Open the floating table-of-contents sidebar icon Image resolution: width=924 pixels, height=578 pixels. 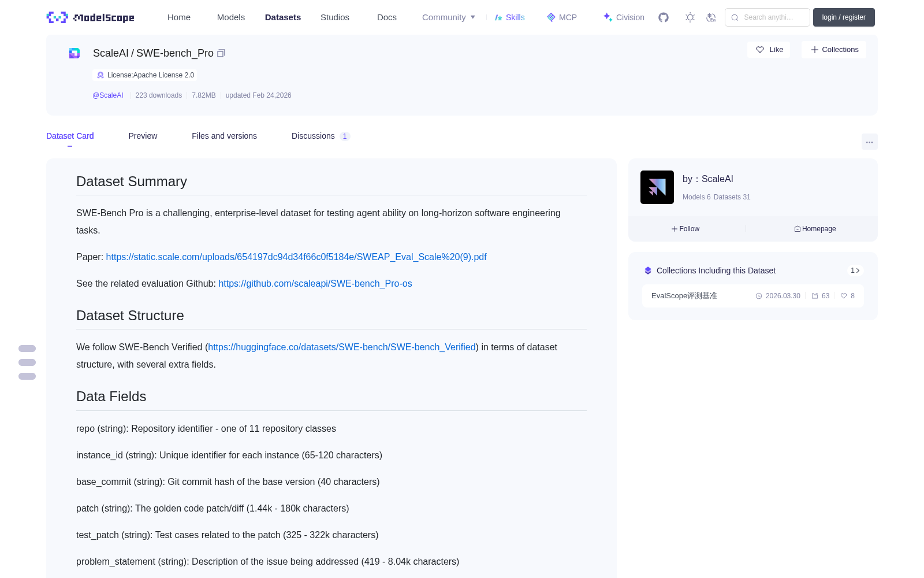coord(27,362)
